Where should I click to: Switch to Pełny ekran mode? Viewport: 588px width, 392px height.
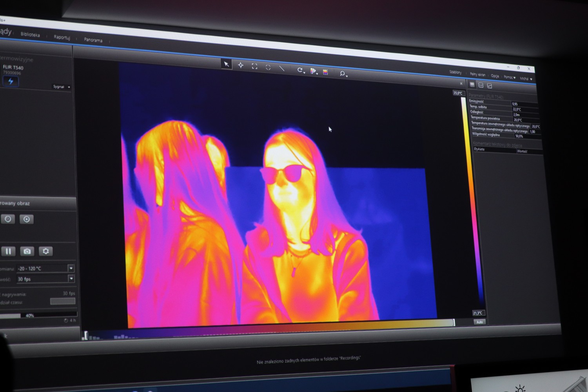pyautogui.click(x=477, y=74)
